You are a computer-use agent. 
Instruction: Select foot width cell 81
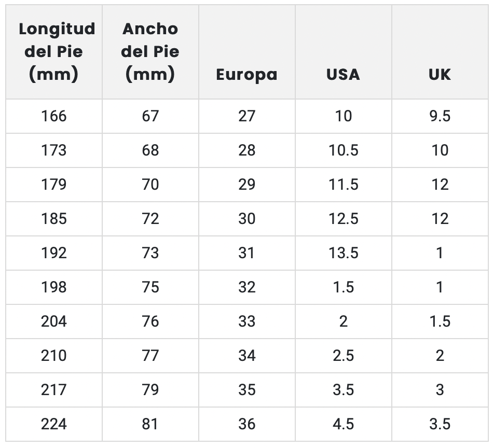150,424
